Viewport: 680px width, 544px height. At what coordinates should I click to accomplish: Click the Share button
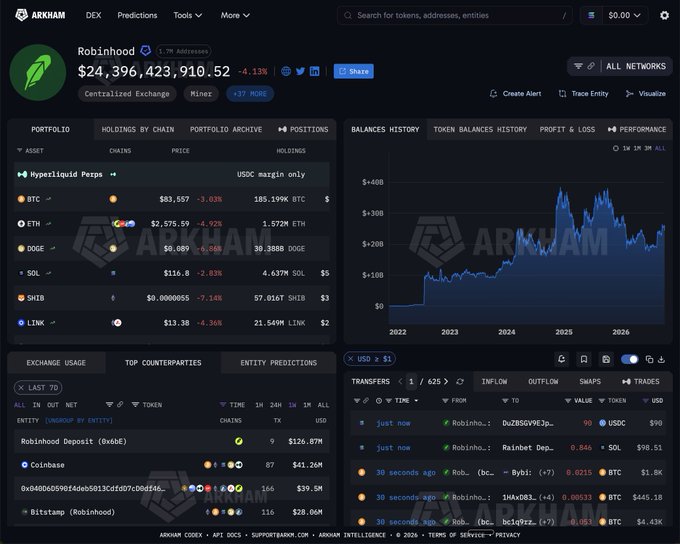(353, 71)
